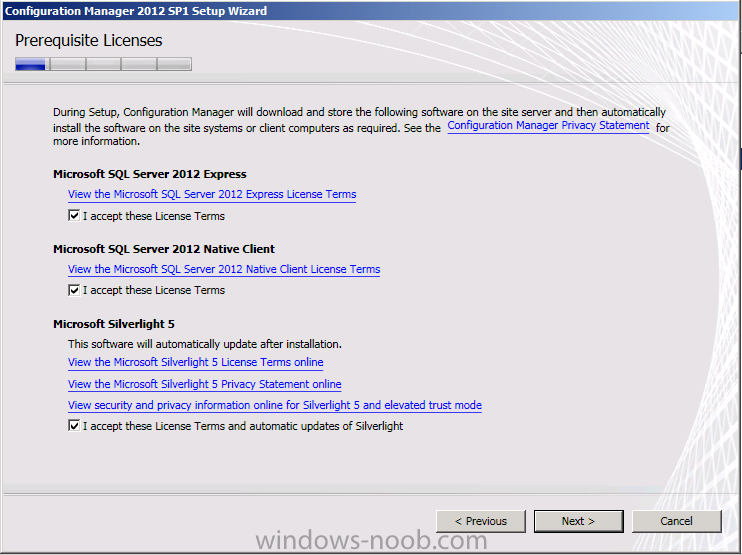Open the Silverlight 5 Privacy Statement online link
This screenshot has height=555, width=742.
pos(204,384)
